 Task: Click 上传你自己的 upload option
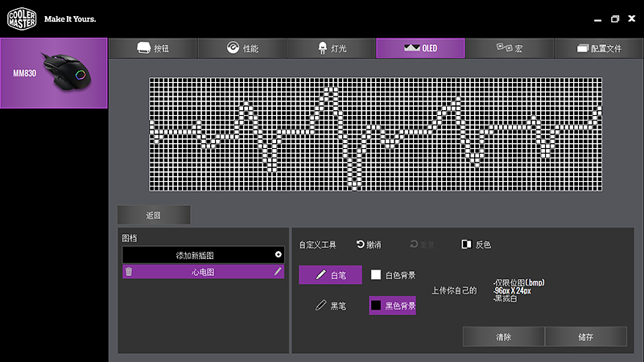point(454,290)
